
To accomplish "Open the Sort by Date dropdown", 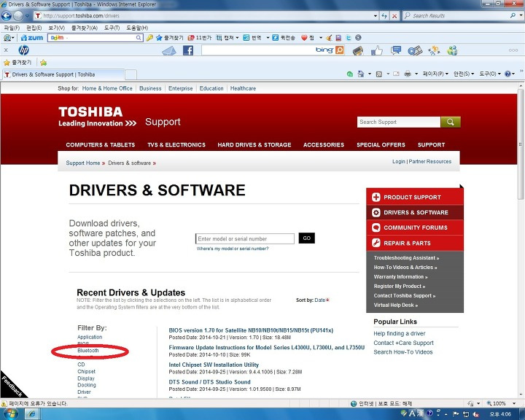I will [x=322, y=300].
